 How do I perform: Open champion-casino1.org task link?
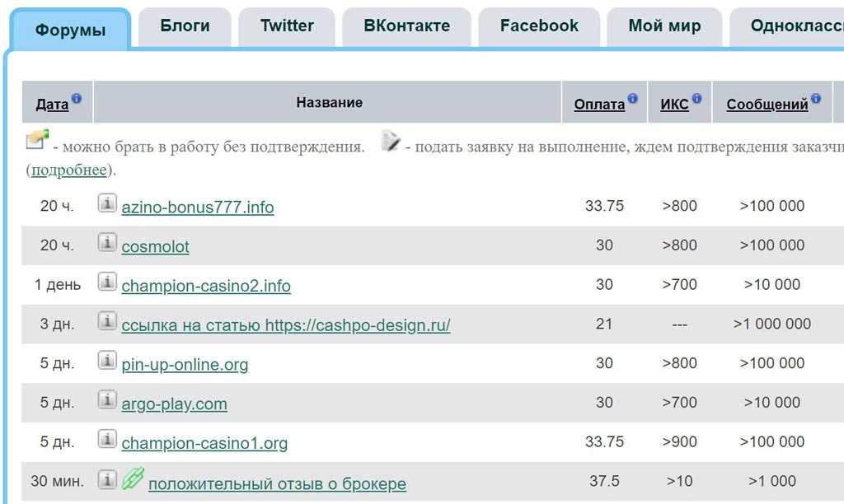(204, 444)
